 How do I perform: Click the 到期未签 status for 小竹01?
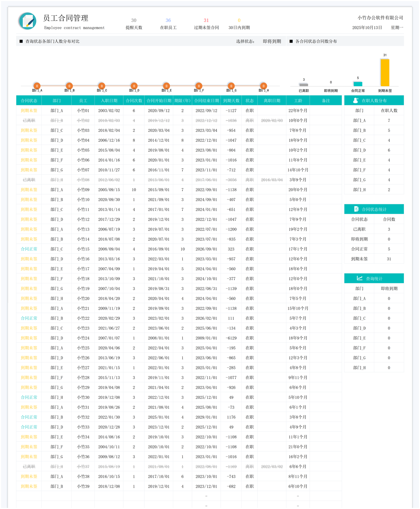coord(29,111)
